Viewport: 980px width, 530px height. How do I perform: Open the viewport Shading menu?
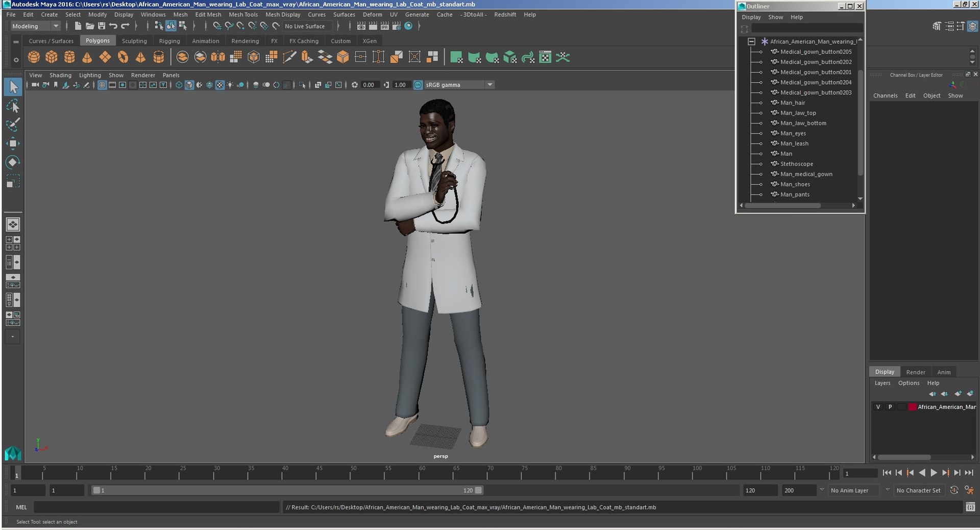[x=60, y=75]
